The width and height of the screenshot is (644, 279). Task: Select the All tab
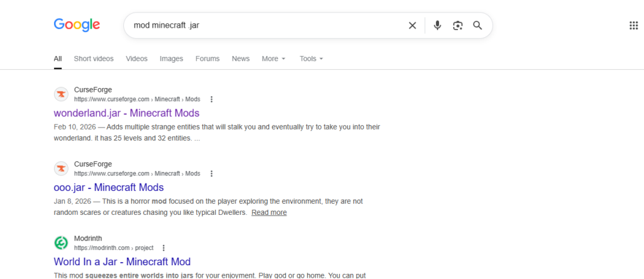[58, 58]
